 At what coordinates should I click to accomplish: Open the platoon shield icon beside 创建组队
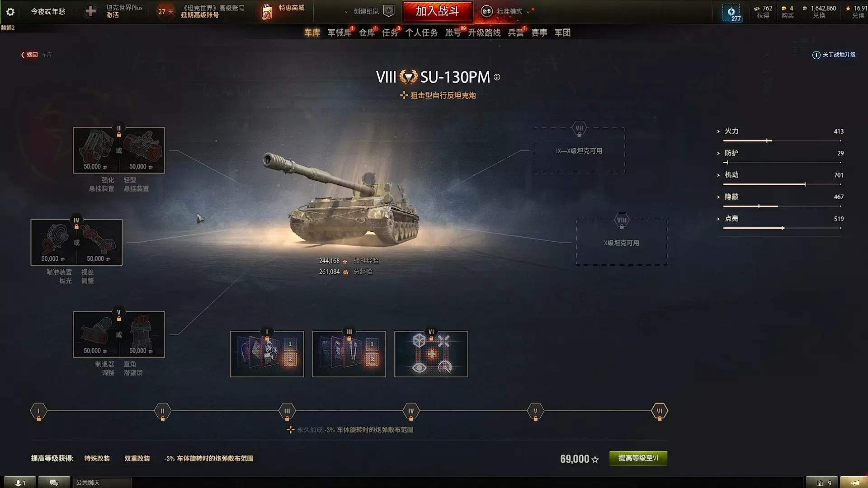pyautogui.click(x=389, y=11)
